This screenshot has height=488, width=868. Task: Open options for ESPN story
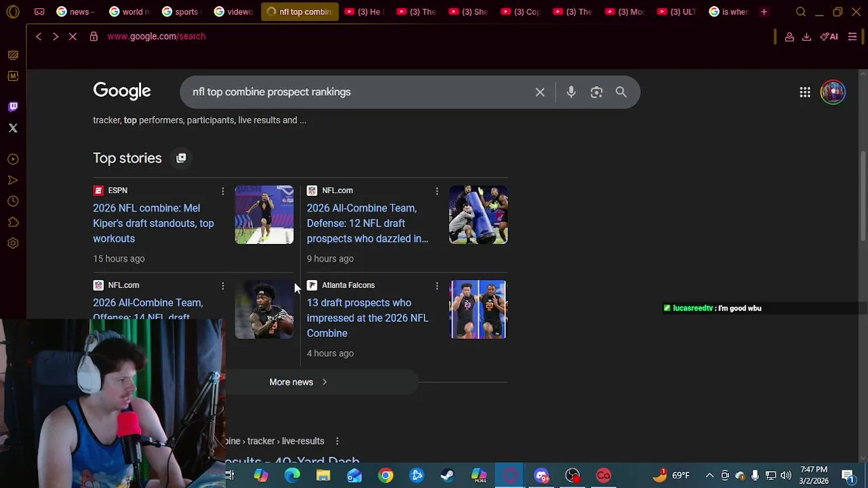coord(222,191)
